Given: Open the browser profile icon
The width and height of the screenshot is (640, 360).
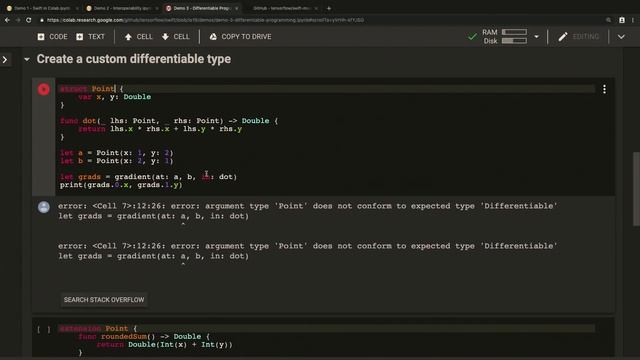Looking at the screenshot, I should pos(622,20).
